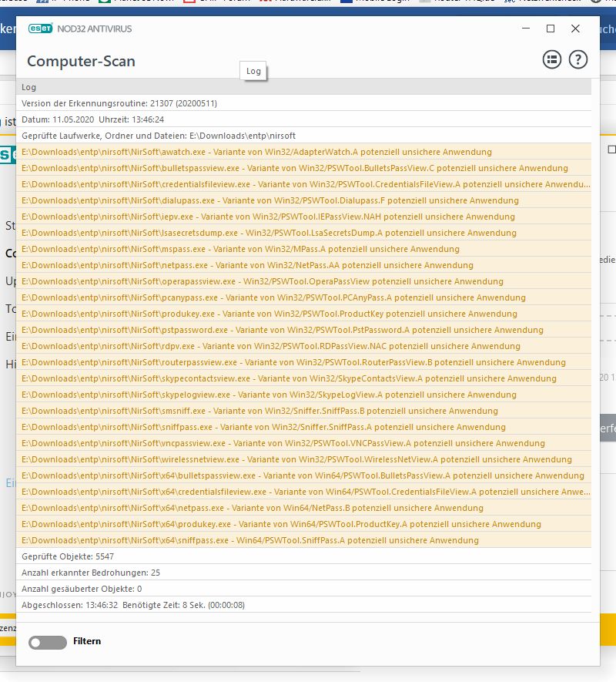
Task: Click the ESET logo in title bar
Action: pyautogui.click(x=41, y=29)
